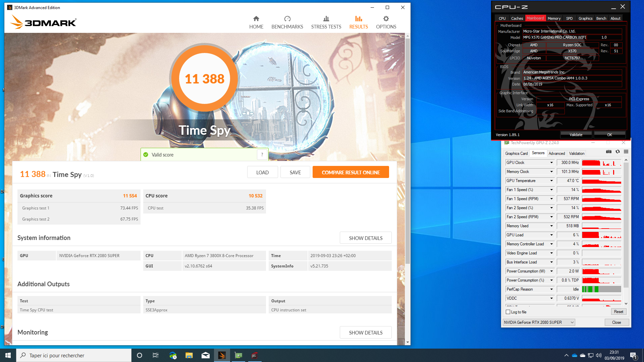Open Windows Start menu
Screen dimensions: 644x362
pos(8,355)
